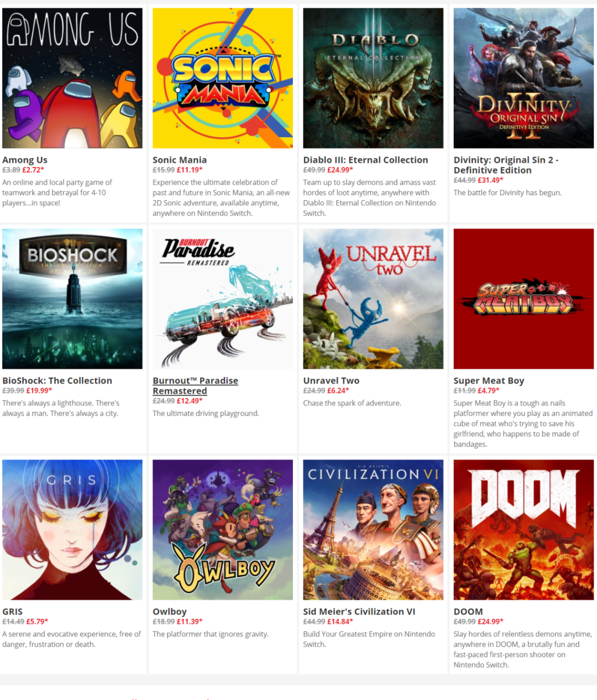Open the Among Us title link

25,160
